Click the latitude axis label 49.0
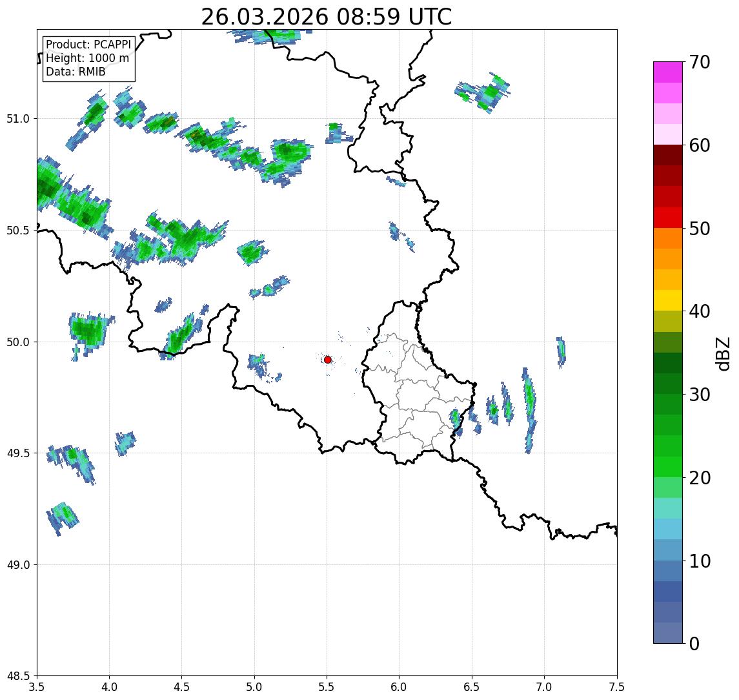739x700 pixels. click(17, 564)
